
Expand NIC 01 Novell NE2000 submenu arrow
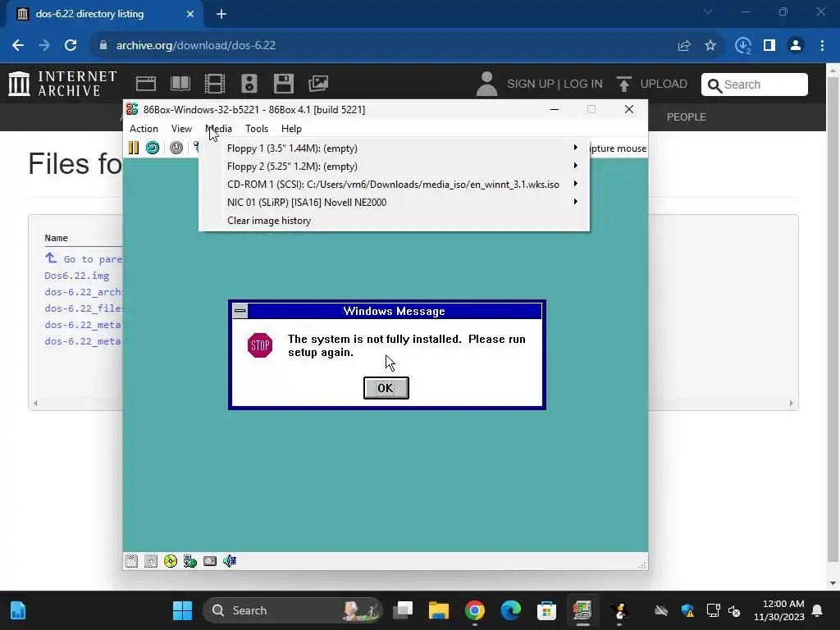click(x=575, y=202)
